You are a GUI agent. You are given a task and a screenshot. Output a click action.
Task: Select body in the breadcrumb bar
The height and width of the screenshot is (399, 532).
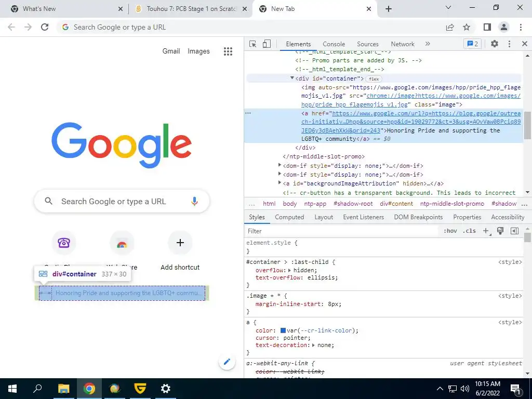(290, 204)
